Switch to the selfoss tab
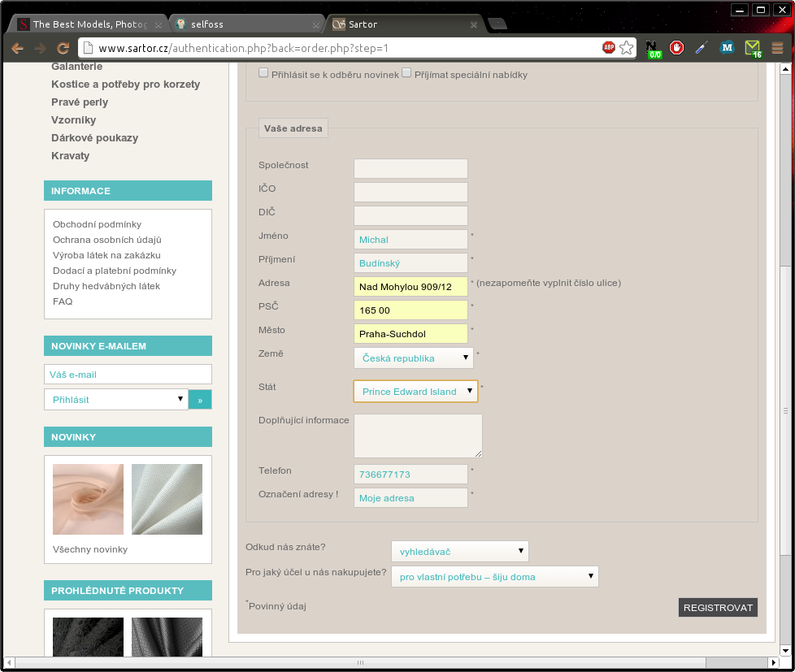 point(246,24)
